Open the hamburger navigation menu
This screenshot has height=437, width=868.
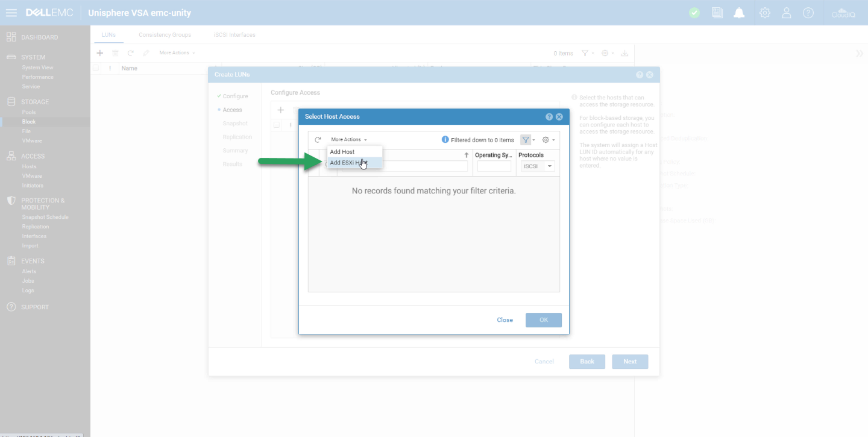[11, 13]
